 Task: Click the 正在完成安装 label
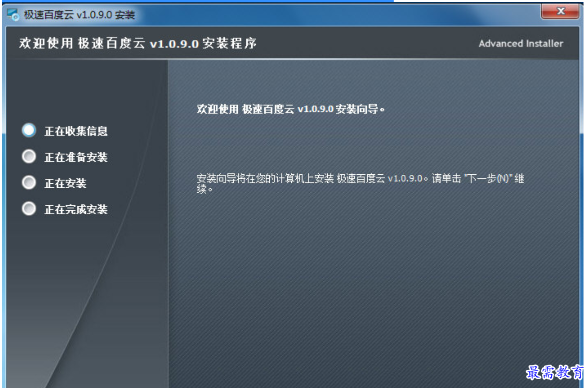(76, 209)
